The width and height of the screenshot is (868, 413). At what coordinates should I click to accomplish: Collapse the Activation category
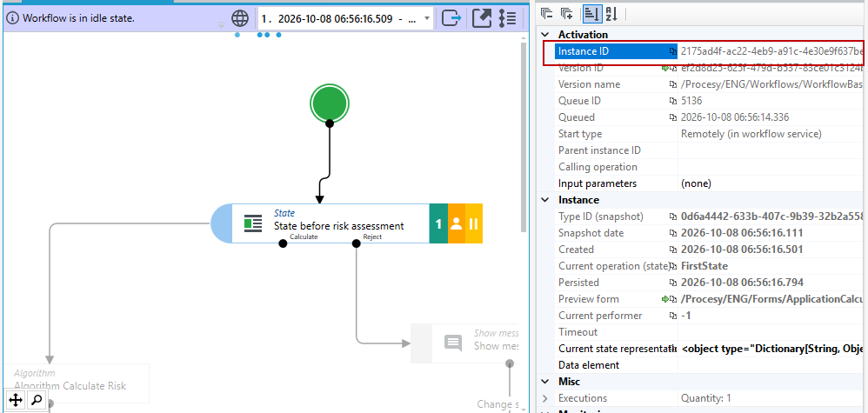coord(546,35)
